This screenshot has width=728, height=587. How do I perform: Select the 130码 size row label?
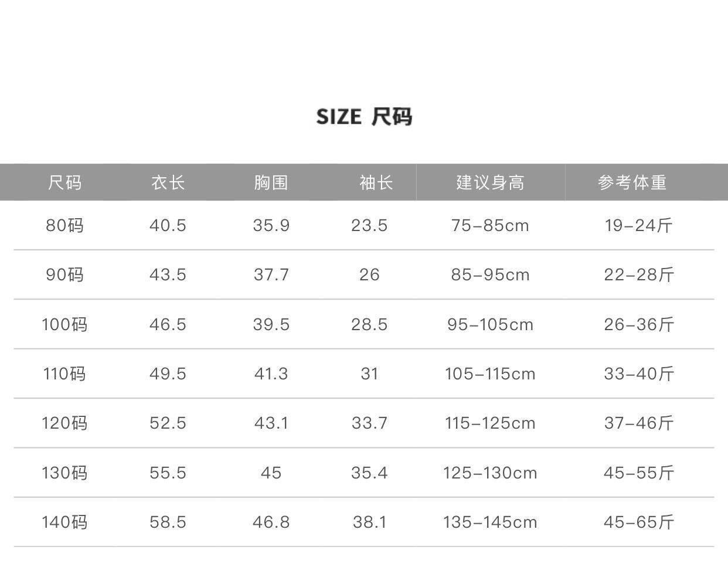point(65,473)
